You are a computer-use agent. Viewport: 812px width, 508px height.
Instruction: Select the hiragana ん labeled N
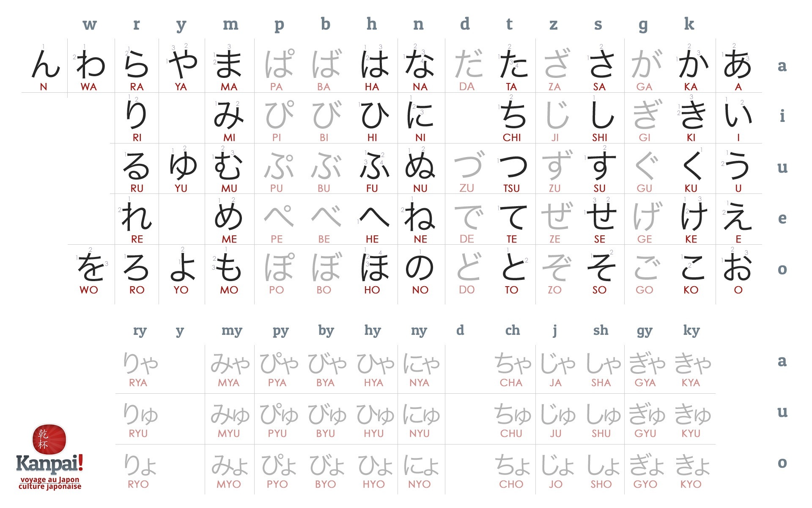(x=46, y=64)
